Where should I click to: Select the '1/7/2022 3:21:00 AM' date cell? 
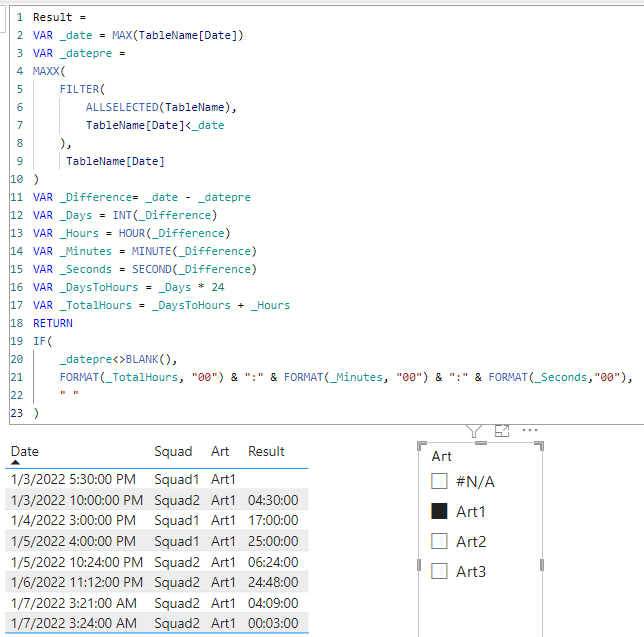(74, 603)
